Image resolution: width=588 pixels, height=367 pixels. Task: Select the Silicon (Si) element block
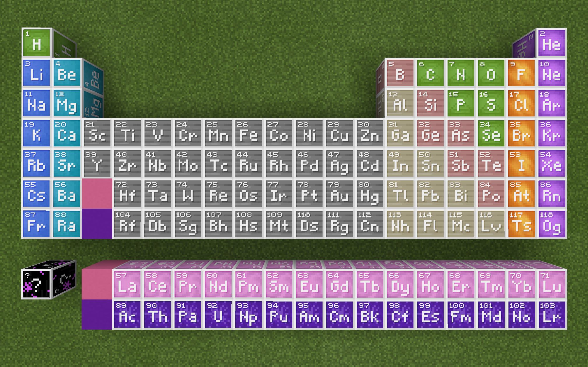click(430, 103)
